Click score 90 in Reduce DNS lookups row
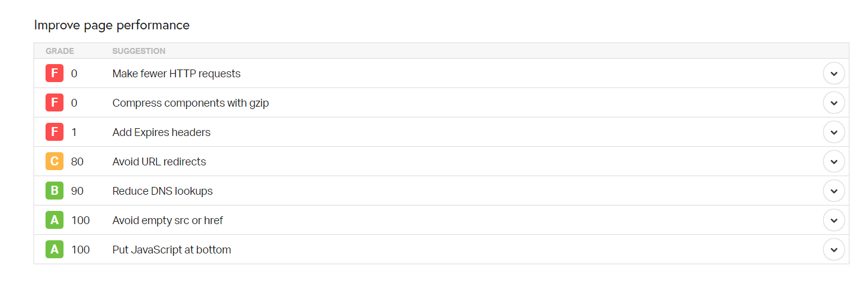 click(x=77, y=191)
